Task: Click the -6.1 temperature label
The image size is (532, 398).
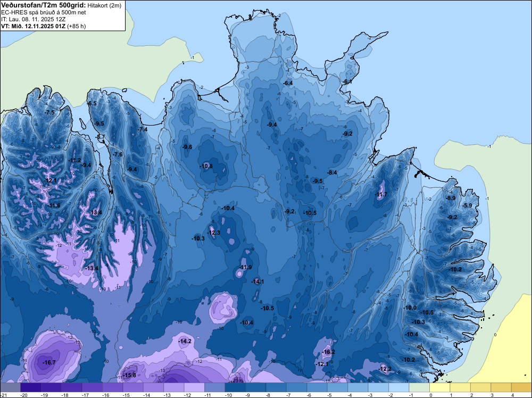Action: (x=347, y=82)
